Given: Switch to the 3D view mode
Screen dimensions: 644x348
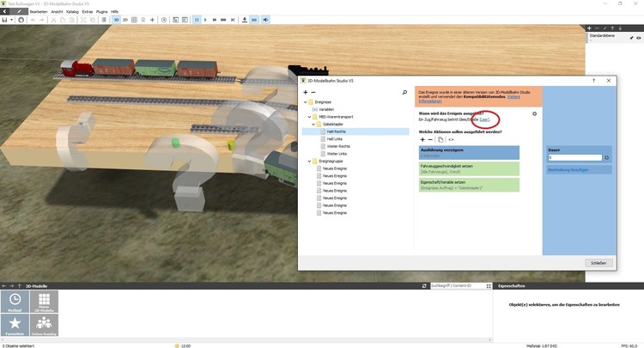Looking at the screenshot, I should (116, 20).
